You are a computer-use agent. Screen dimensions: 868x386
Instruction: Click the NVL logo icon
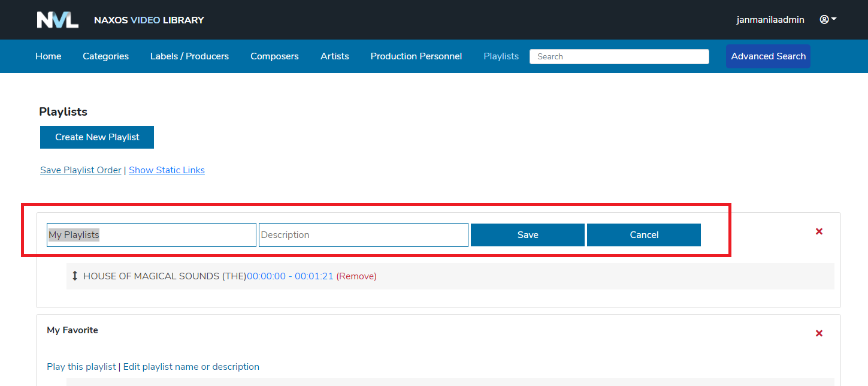pos(58,20)
